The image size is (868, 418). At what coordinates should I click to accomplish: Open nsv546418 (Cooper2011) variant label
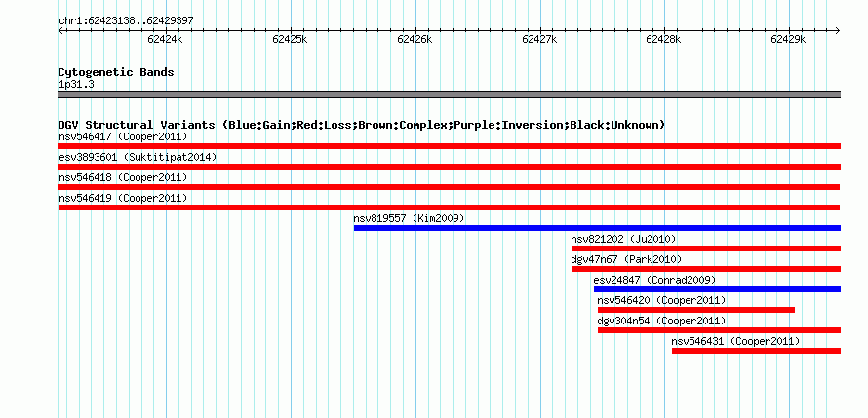[x=123, y=177]
